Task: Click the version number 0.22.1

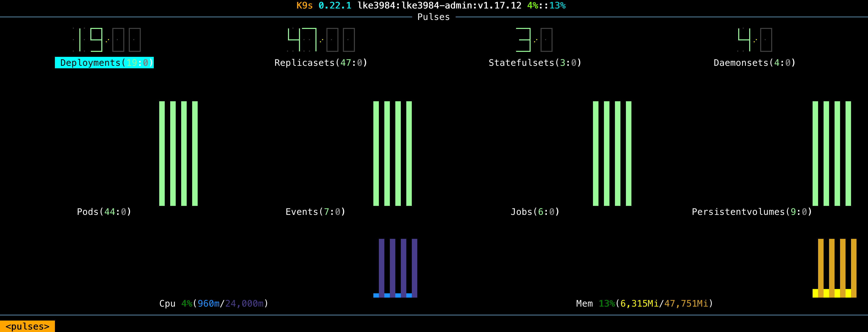Action: 335,5
